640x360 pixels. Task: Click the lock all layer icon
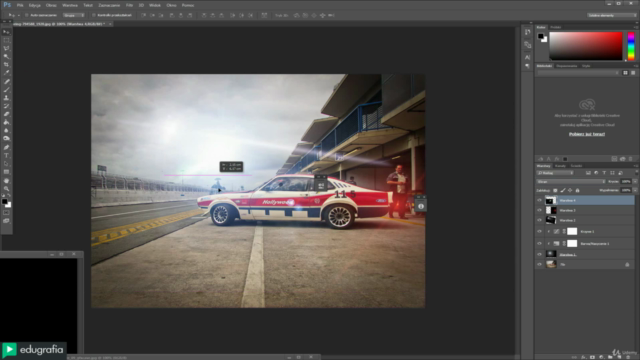tap(577, 190)
